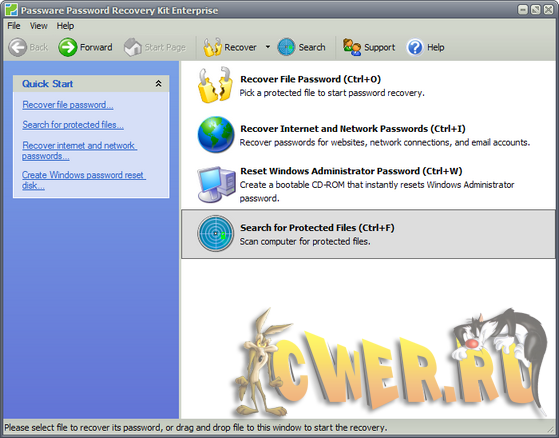Select 'Reset Windows Administrator Password' title text
Image resolution: width=559 pixels, height=438 pixels.
pos(351,171)
